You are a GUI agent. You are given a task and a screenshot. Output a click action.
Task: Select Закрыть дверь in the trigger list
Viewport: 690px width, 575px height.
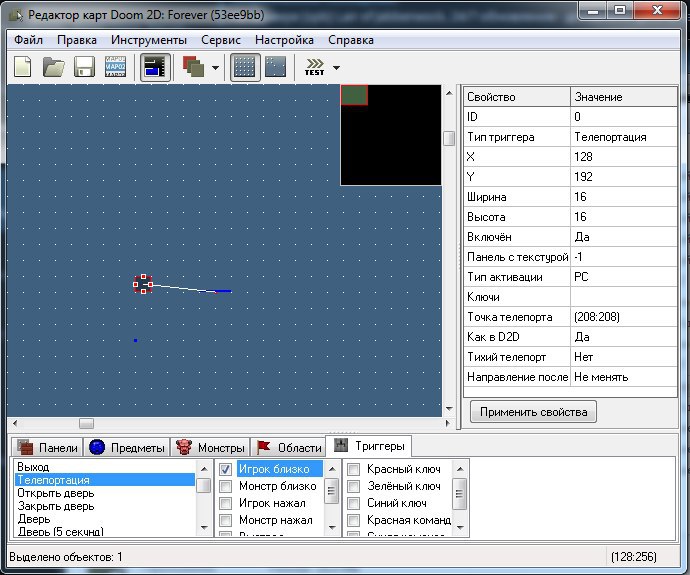coord(105,506)
